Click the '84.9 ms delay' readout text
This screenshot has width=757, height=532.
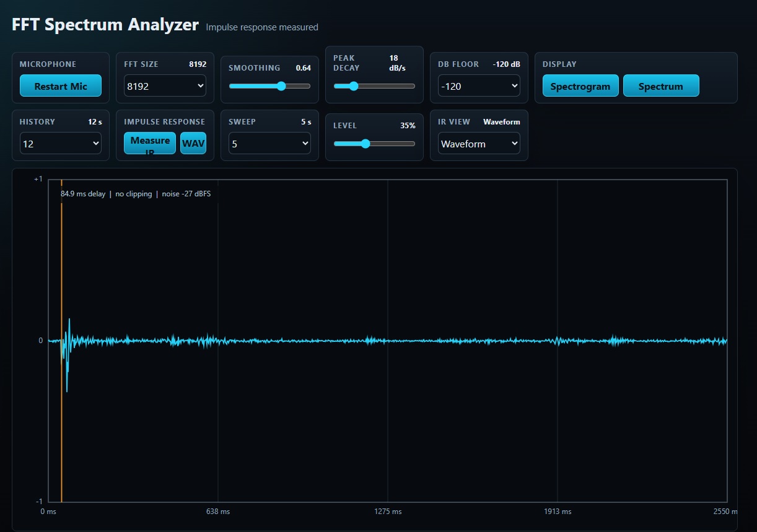click(83, 194)
